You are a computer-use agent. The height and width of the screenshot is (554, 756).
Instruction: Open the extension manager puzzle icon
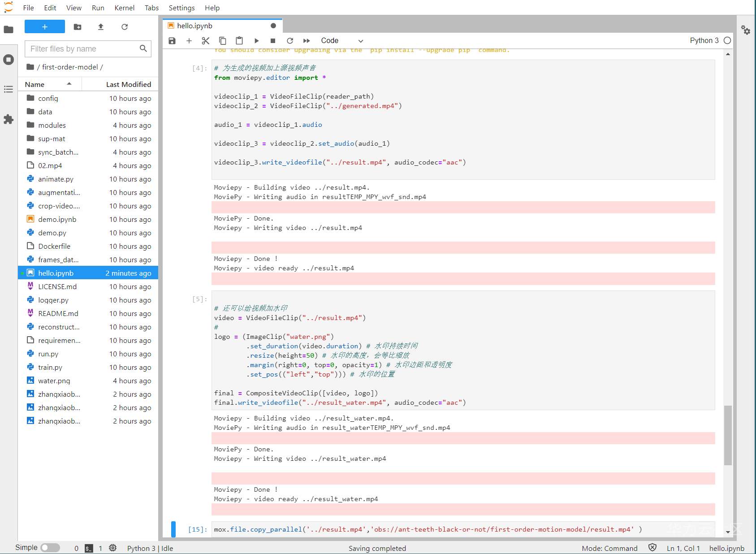coord(9,119)
